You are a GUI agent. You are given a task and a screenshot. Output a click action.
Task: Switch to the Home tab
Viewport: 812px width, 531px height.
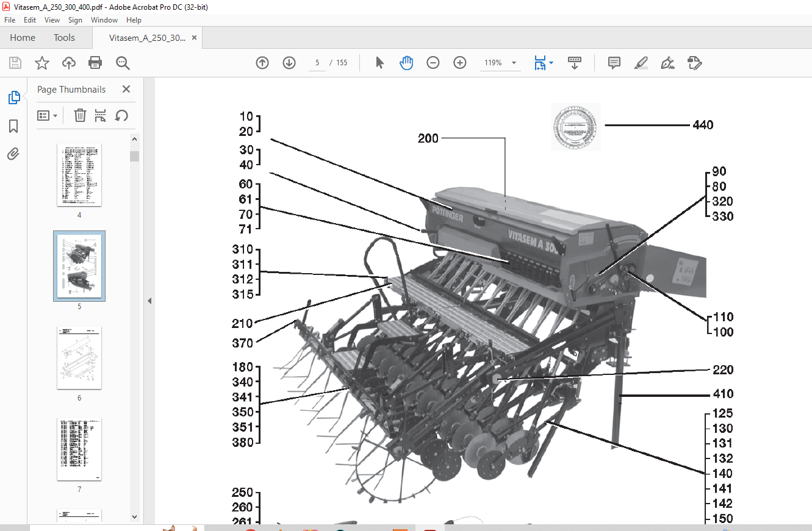tap(23, 38)
